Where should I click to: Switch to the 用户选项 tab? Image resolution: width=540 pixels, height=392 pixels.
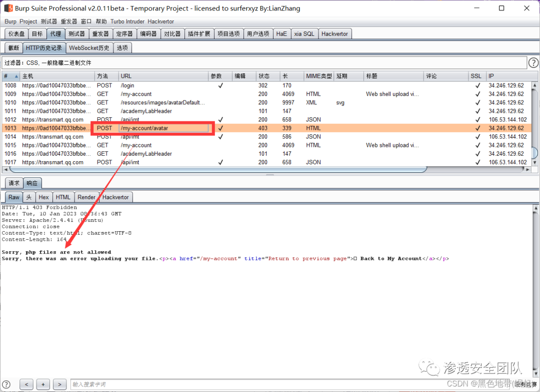point(258,33)
